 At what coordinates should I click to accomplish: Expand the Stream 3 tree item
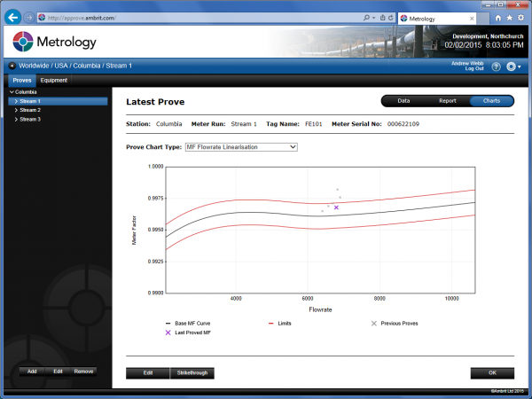coord(16,120)
